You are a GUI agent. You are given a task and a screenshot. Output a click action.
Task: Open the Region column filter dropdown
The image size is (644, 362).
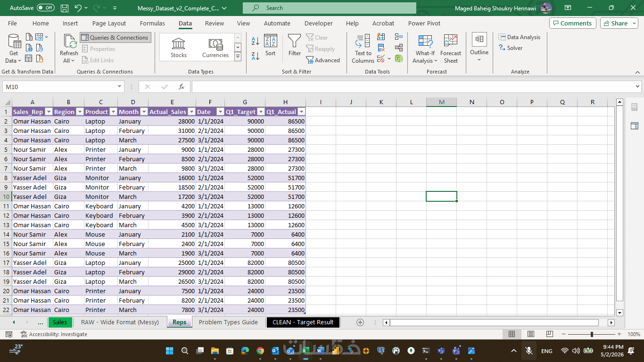[80, 112]
